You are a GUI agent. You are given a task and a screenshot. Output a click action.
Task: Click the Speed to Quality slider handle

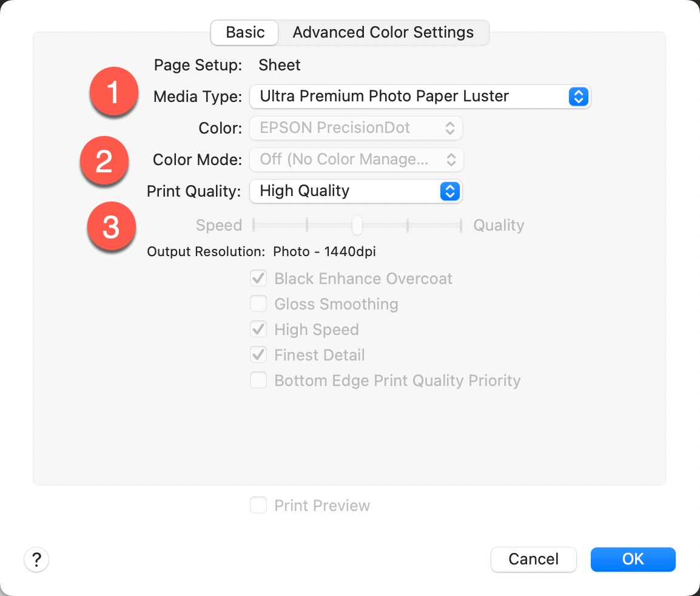point(357,225)
